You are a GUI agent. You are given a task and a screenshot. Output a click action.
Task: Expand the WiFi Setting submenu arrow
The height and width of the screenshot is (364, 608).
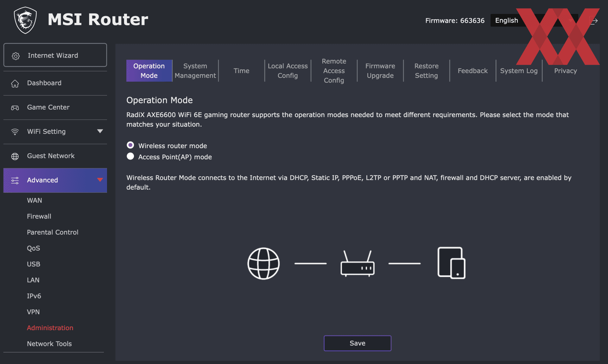click(100, 131)
